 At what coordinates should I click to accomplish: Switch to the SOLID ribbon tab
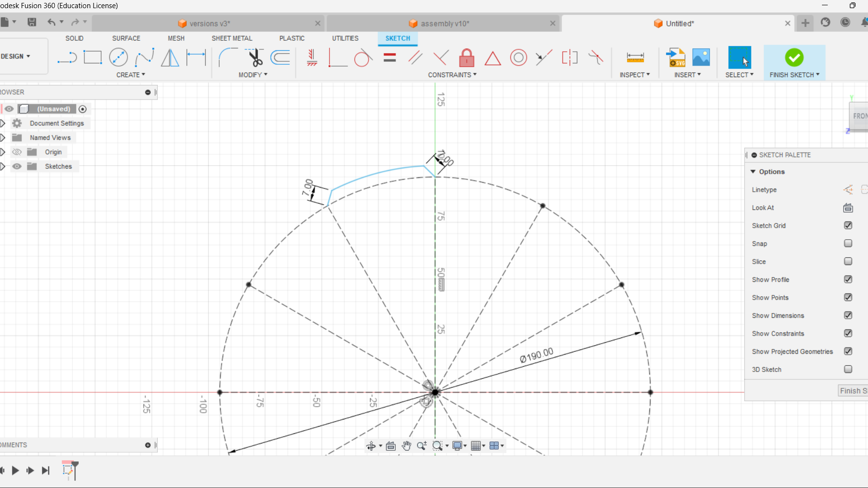74,38
